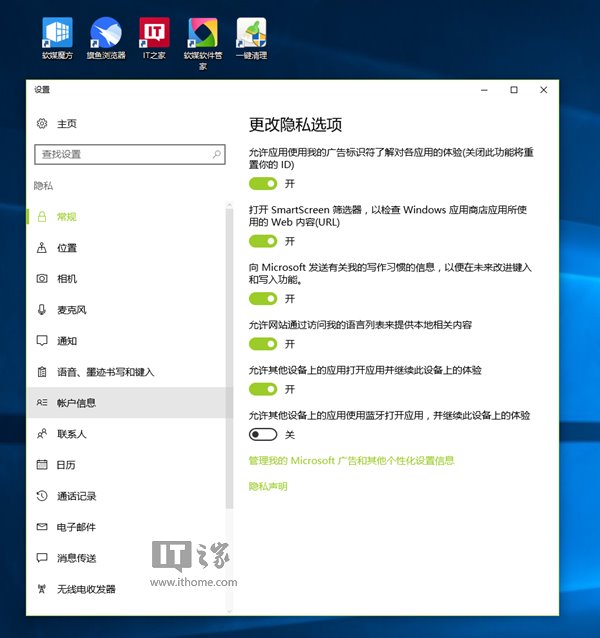Click the microphone icon for 麦克风
Image resolution: width=600 pixels, height=638 pixels.
click(41, 310)
